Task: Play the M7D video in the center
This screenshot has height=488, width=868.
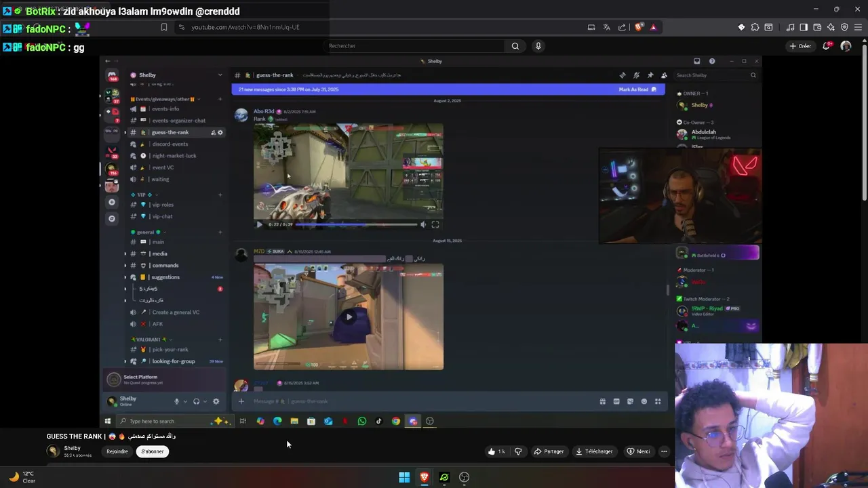Action: coord(349,317)
